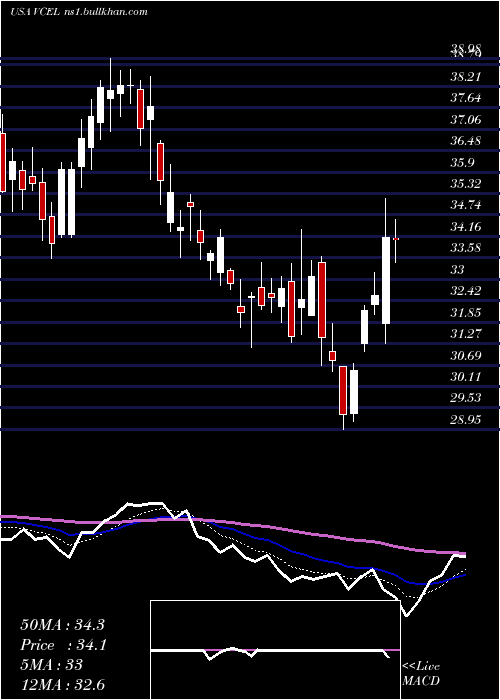Click the 28.95 price axis label

[x=466, y=419]
